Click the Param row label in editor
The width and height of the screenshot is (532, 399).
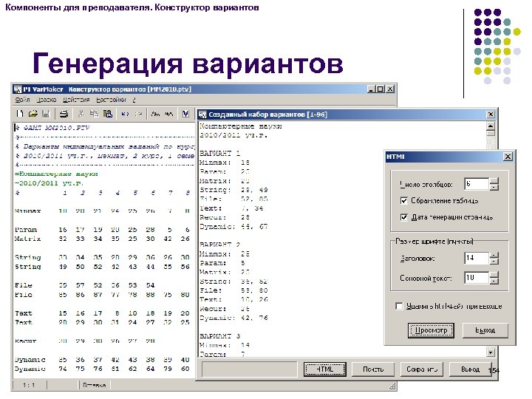pyautogui.click(x=26, y=230)
